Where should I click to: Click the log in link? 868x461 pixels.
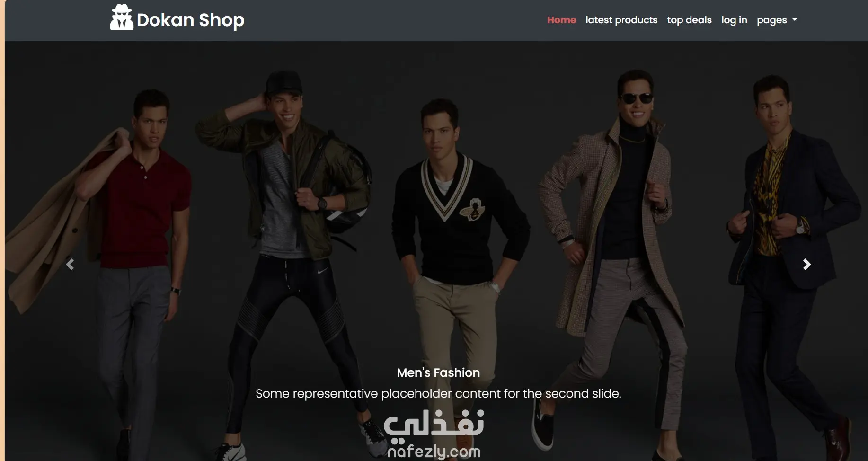pos(734,20)
